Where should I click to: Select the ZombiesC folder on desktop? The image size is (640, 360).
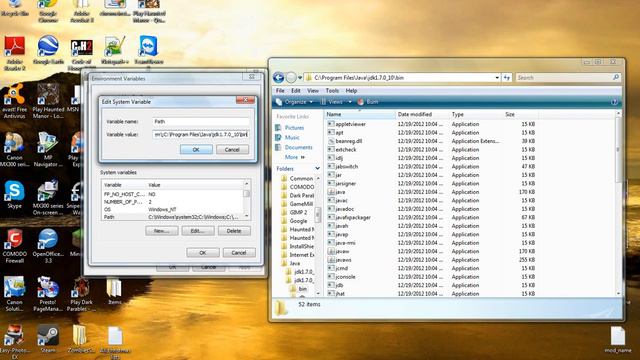tap(82, 339)
